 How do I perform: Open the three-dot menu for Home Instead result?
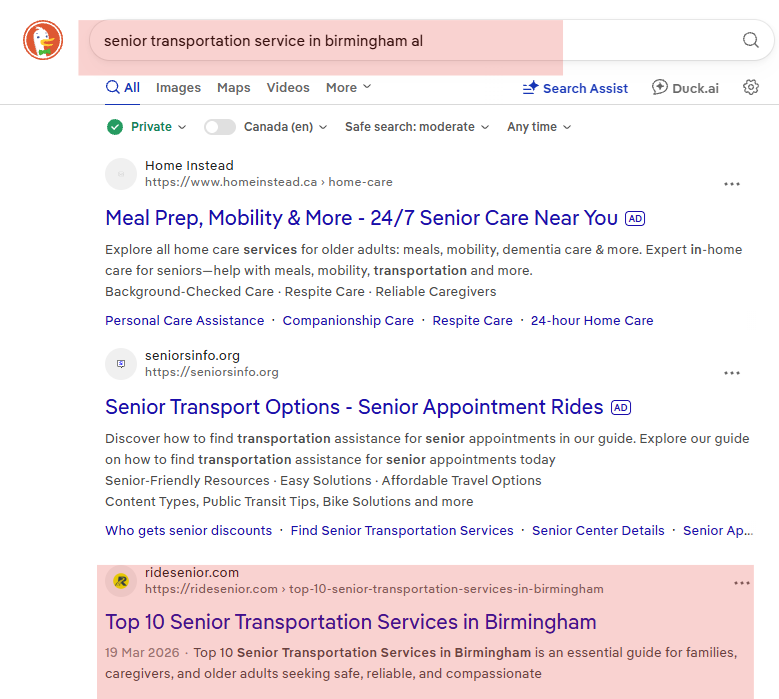[x=732, y=184]
